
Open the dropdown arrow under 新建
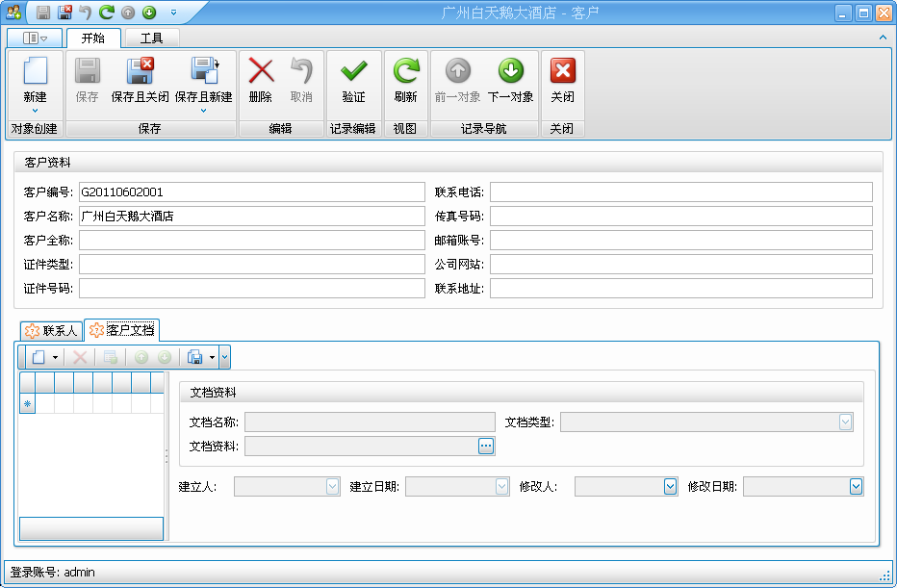coord(35,111)
